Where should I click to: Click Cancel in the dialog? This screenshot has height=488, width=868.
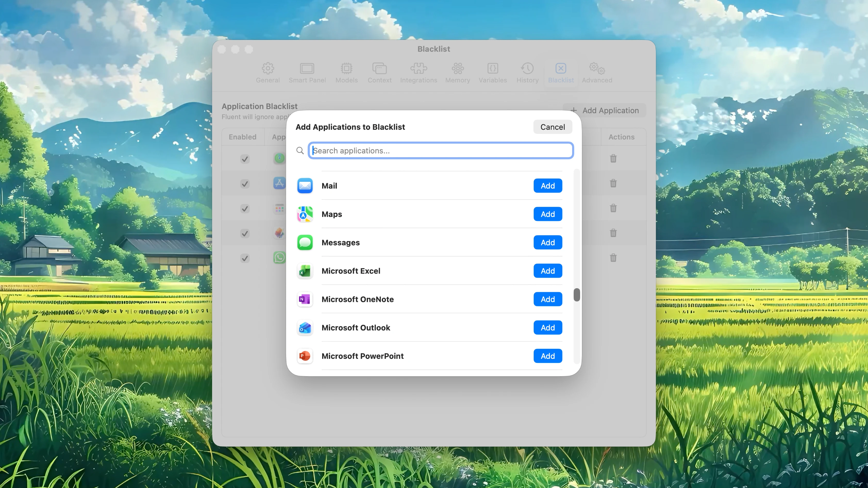point(553,127)
